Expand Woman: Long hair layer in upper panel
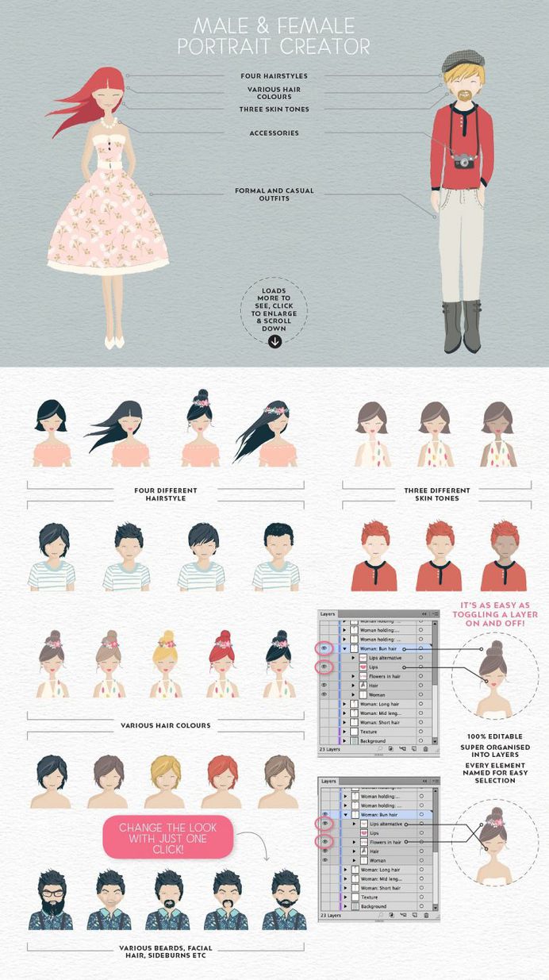This screenshot has width=549, height=980. pyautogui.click(x=344, y=704)
